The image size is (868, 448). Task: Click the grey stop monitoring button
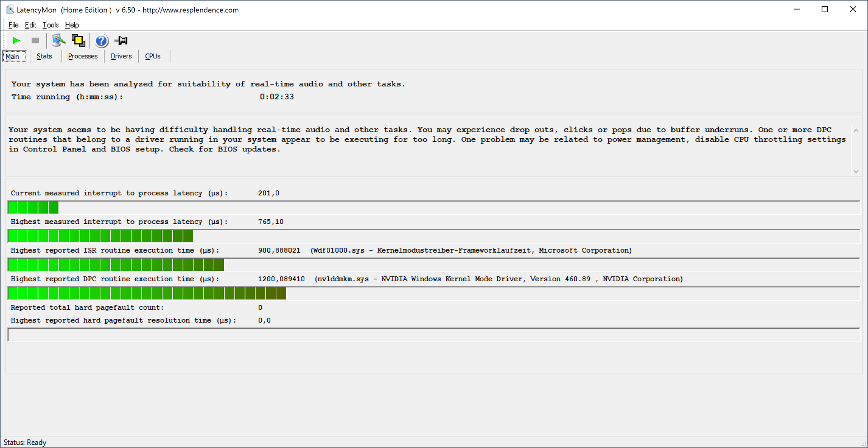coord(35,41)
